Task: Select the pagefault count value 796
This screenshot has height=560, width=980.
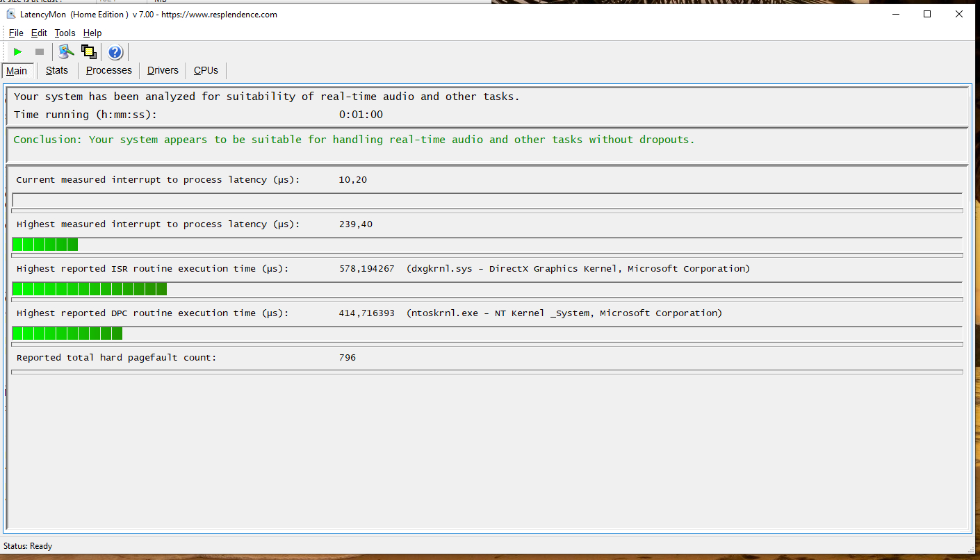Action: click(348, 358)
